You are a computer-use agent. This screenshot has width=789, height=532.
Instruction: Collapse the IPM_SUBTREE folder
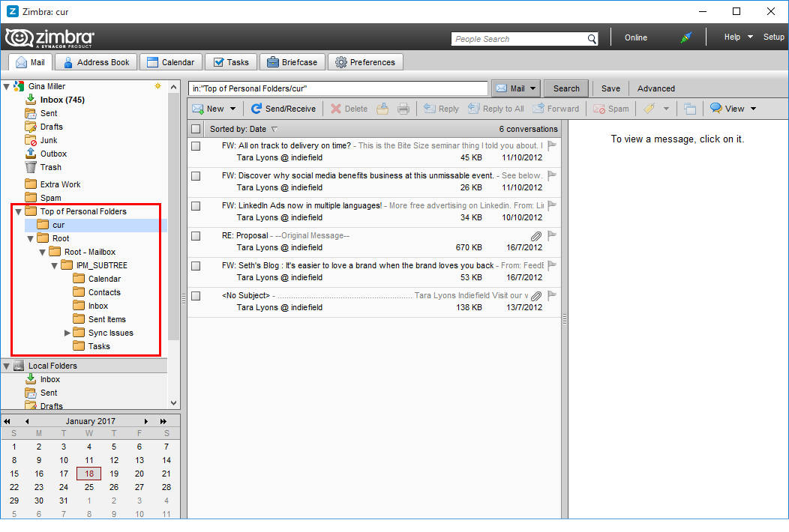[x=55, y=265]
